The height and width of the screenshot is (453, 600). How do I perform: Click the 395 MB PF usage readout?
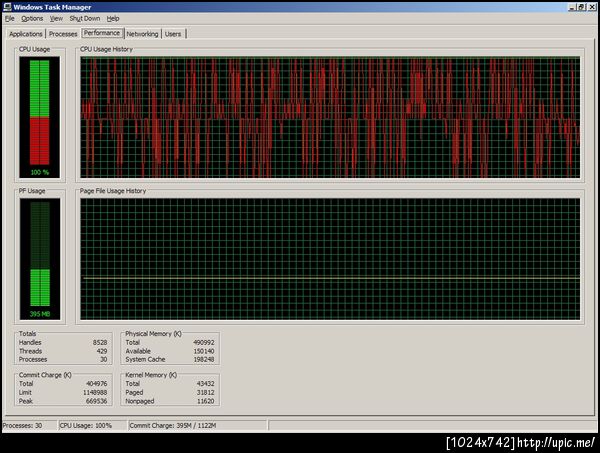pos(40,314)
